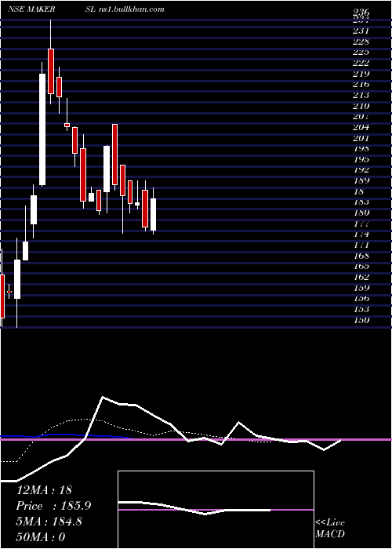Click the 189 price axis label

[x=361, y=180]
